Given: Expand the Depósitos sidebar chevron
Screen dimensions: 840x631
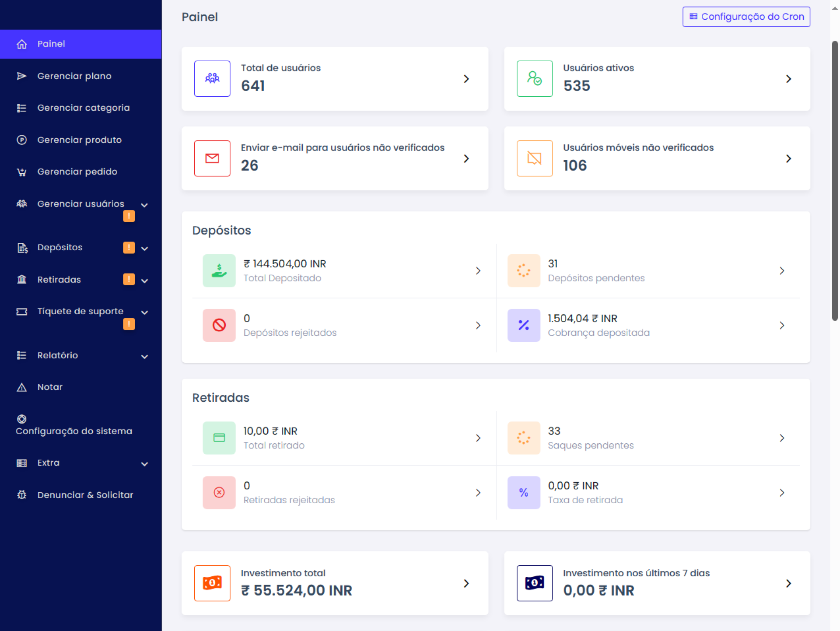Looking at the screenshot, I should (144, 249).
